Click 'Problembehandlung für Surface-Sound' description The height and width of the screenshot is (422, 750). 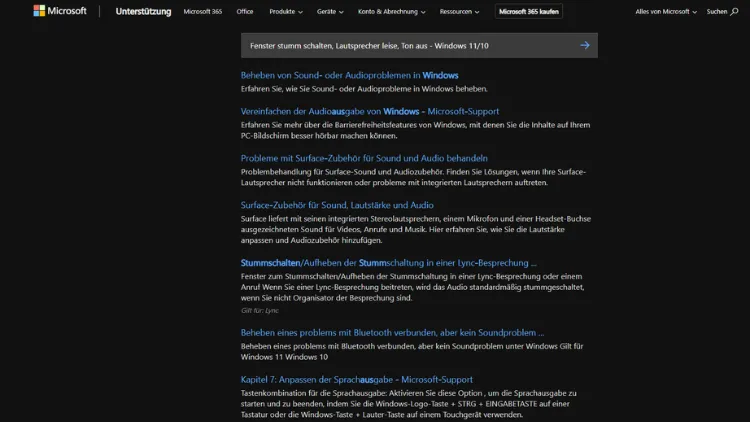(x=413, y=177)
